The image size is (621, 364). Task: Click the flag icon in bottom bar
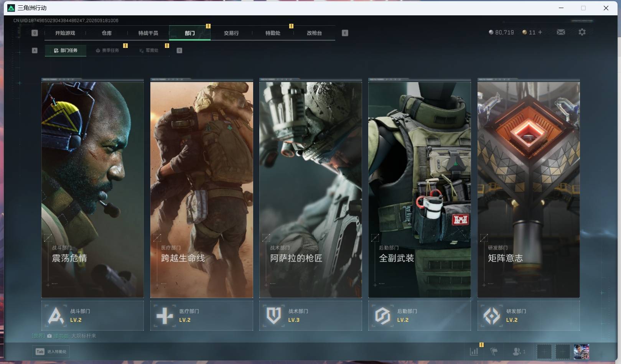494,351
